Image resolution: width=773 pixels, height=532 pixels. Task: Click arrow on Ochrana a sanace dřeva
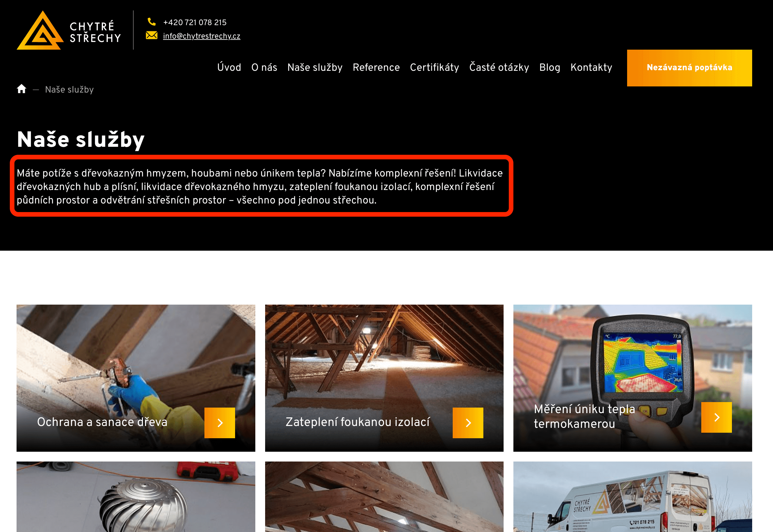(219, 423)
